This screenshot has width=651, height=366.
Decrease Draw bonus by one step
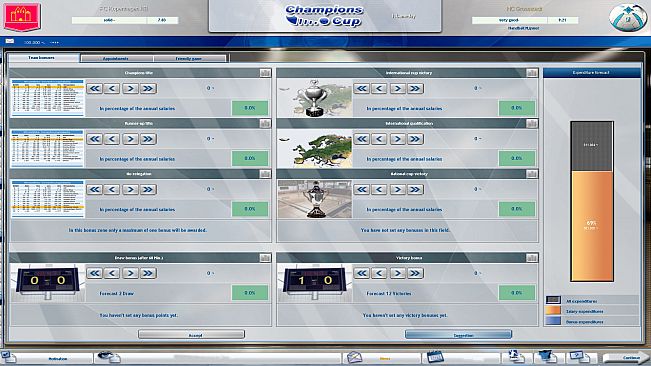coord(112,273)
